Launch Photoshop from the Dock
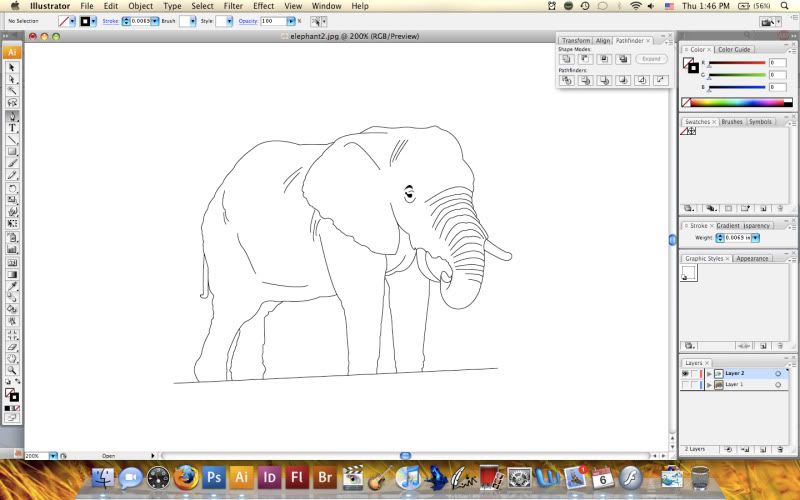 click(x=214, y=477)
